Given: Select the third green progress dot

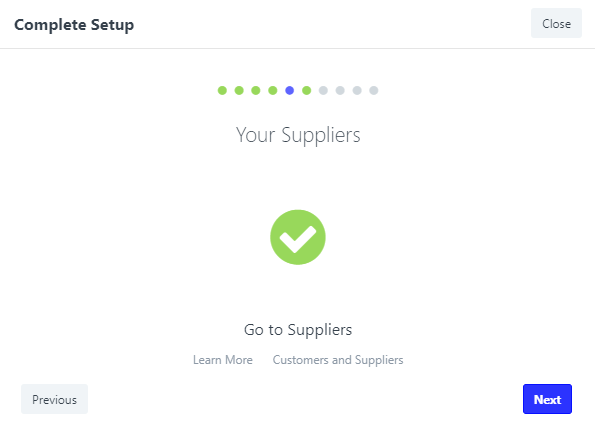Looking at the screenshot, I should click(256, 90).
